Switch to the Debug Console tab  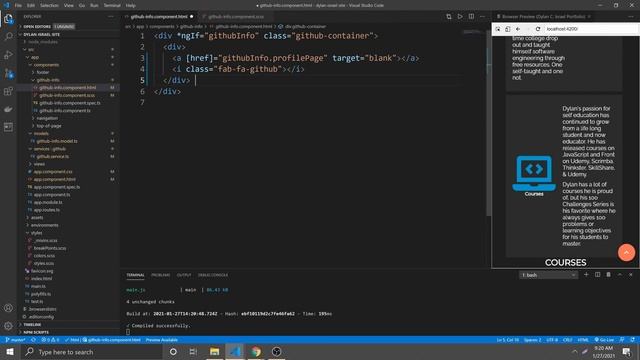pyautogui.click(x=213, y=275)
